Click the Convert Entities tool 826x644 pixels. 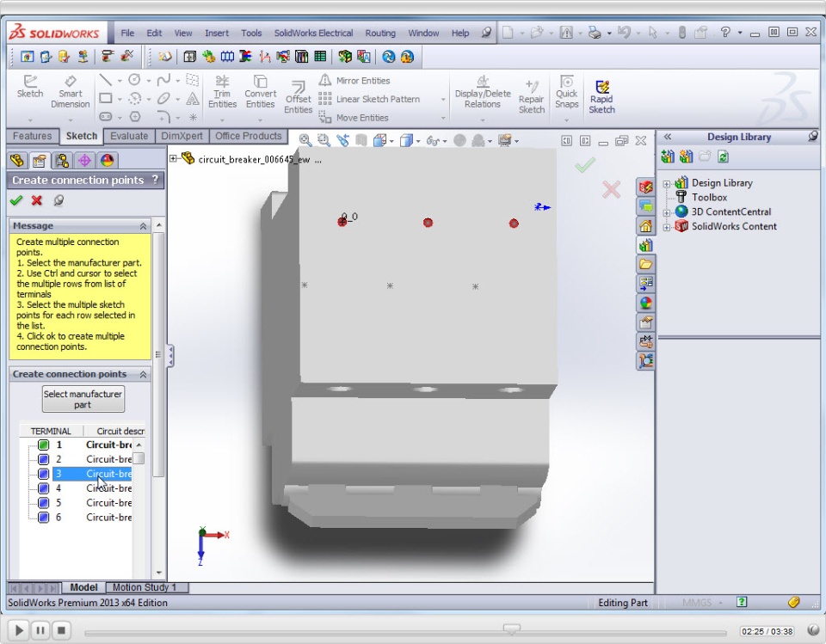260,92
